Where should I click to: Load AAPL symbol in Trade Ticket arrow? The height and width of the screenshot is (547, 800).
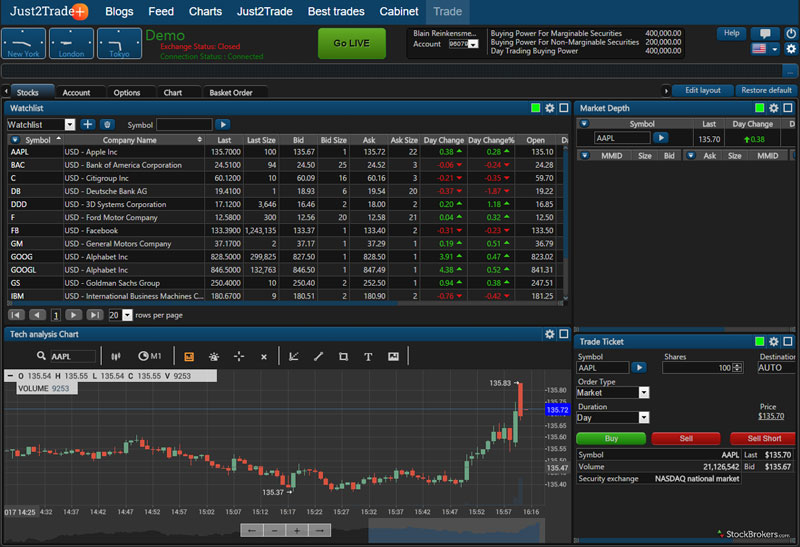pos(639,367)
